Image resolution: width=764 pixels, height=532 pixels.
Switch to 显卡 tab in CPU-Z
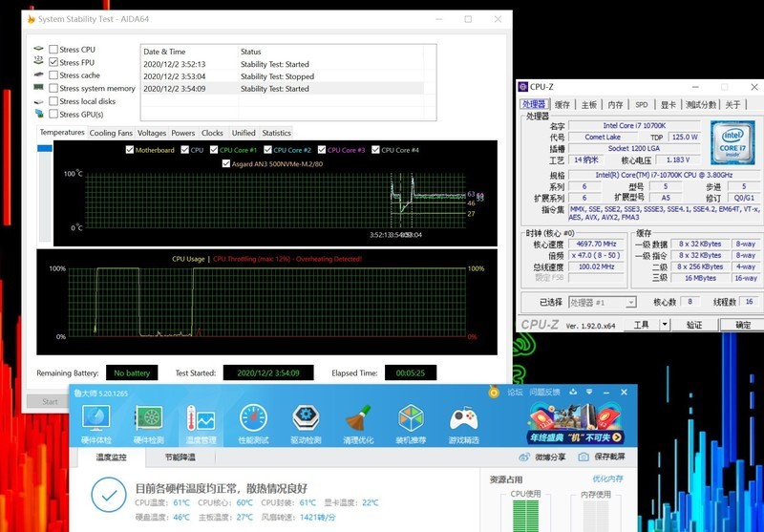tap(668, 105)
